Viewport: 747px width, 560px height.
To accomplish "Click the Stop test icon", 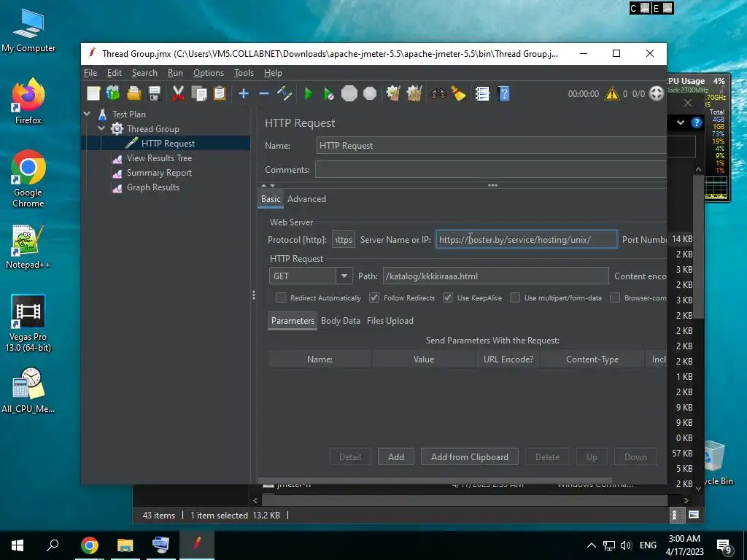I will tap(349, 93).
